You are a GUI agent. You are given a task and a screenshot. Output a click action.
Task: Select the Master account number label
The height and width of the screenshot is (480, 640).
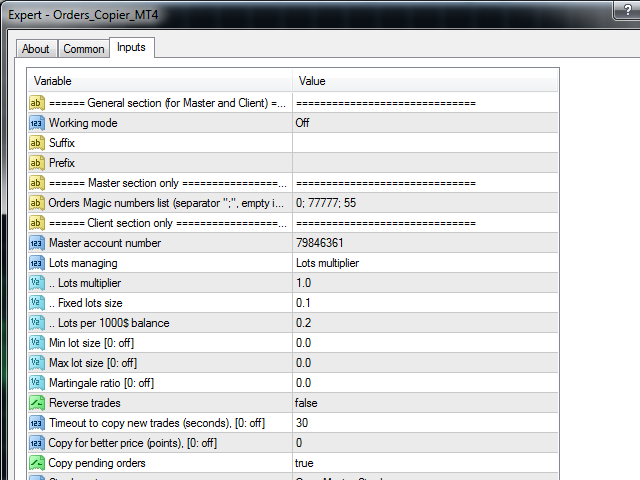[x=105, y=243]
